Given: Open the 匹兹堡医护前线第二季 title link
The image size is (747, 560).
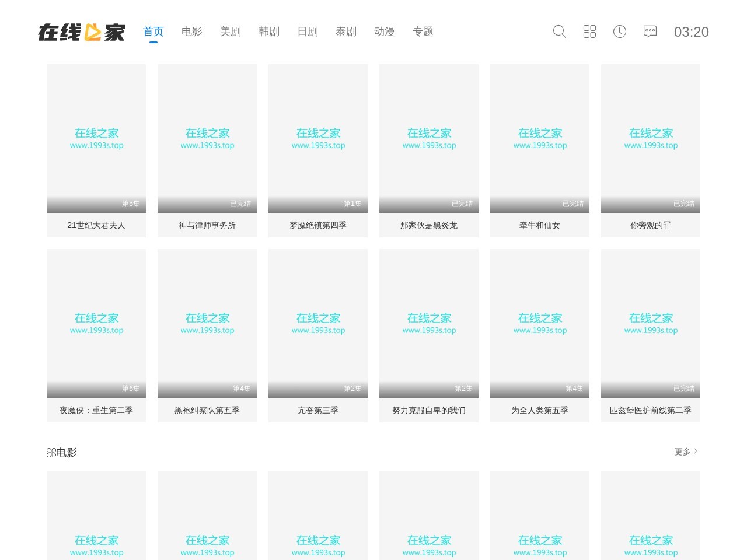Looking at the screenshot, I should 651,410.
